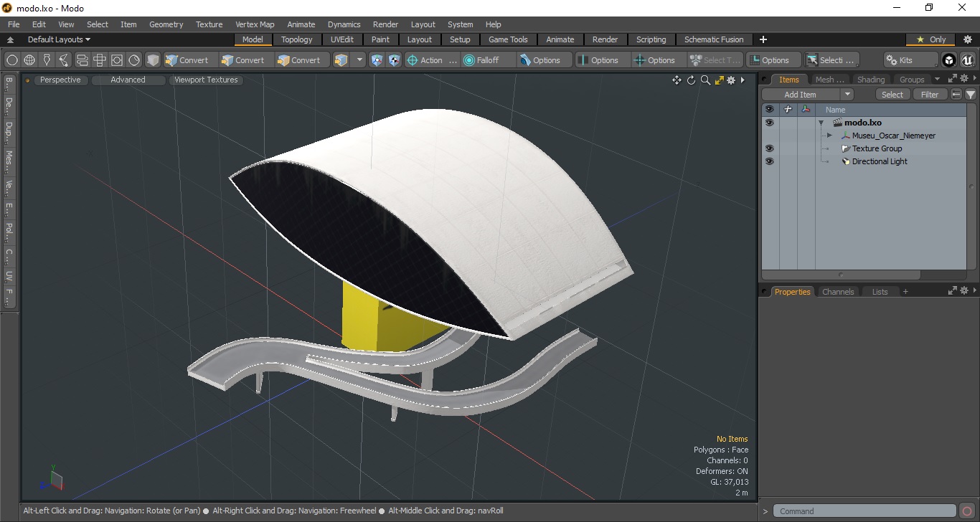Image resolution: width=980 pixels, height=522 pixels.
Task: Click the symmetry Options button
Action: point(602,60)
